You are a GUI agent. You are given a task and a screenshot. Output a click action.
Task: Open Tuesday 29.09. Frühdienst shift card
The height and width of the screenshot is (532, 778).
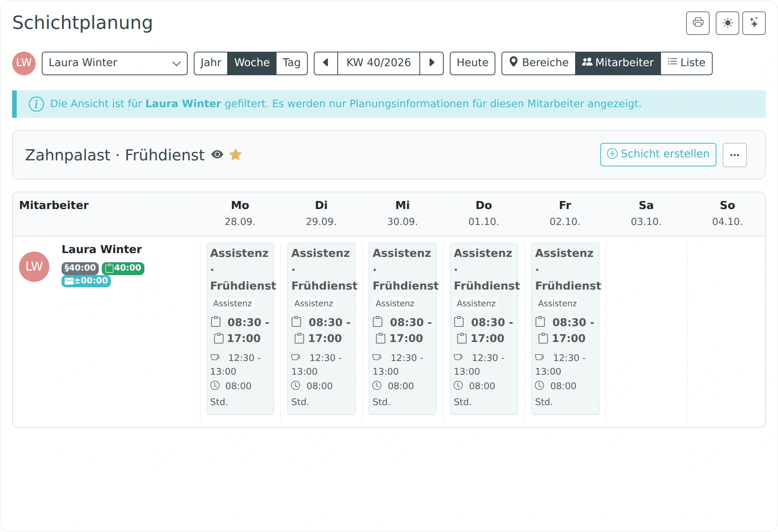tap(321, 329)
